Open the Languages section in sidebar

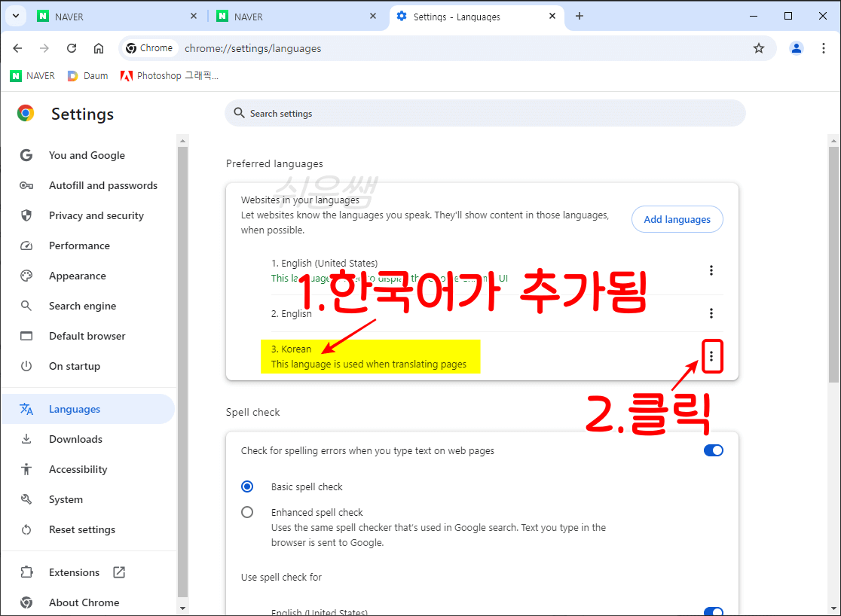click(74, 408)
